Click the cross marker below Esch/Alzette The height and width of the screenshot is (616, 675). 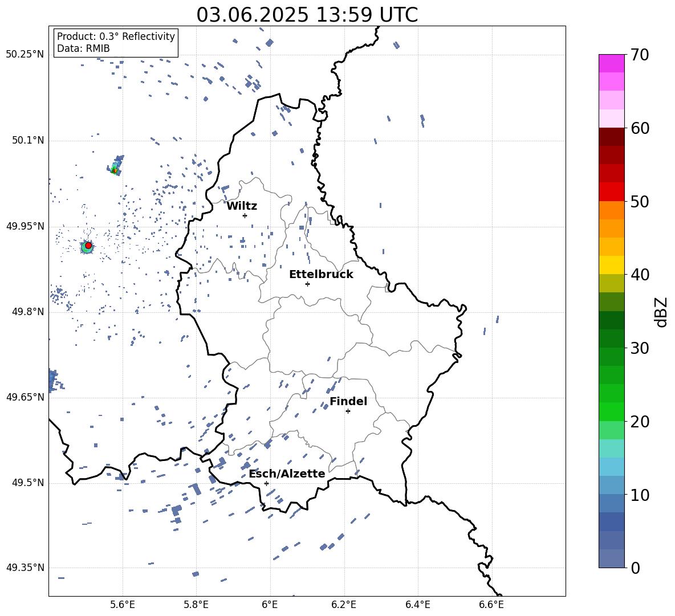[266, 483]
